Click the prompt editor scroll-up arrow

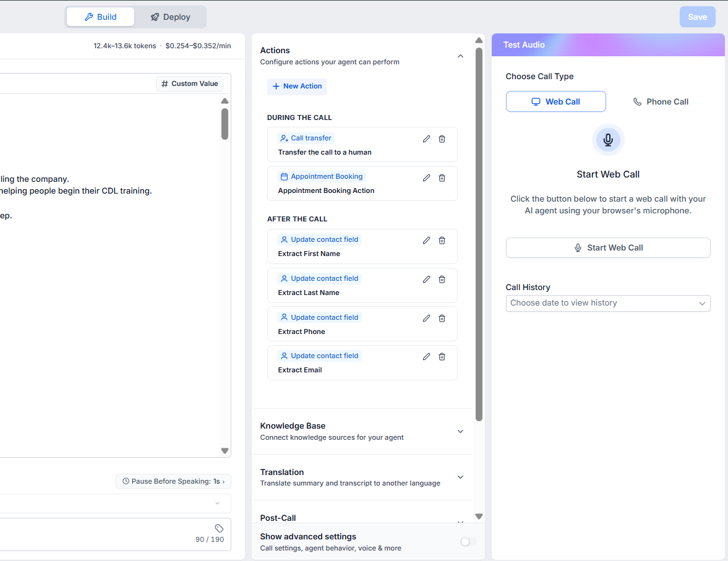[x=225, y=101]
